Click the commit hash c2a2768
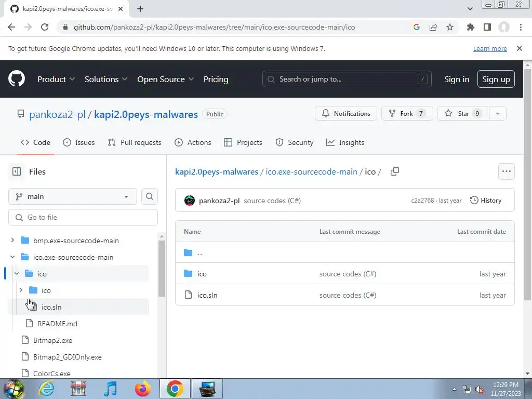Screen dimensions: 532x399 click(x=422, y=201)
